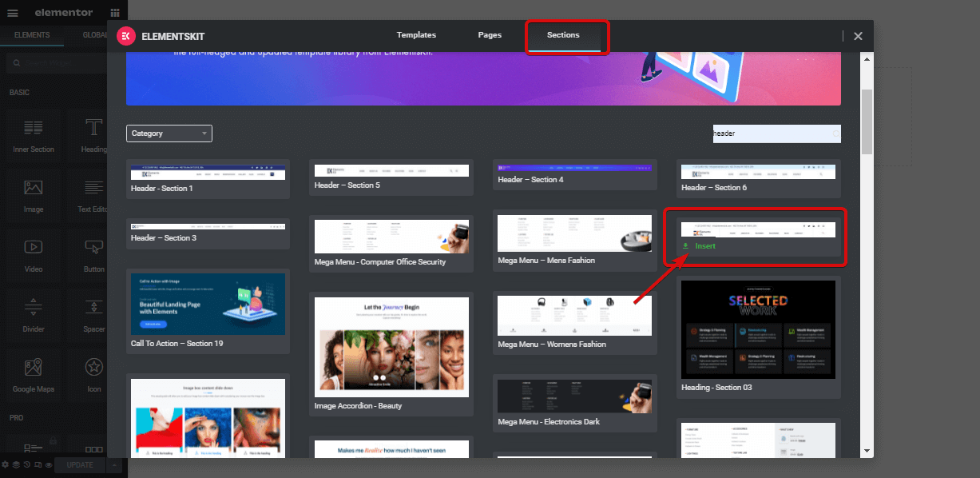The height and width of the screenshot is (478, 980).
Task: Select the Button widget
Action: coord(94,255)
